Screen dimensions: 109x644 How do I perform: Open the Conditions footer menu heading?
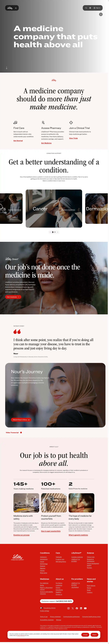[x=45, y=553]
